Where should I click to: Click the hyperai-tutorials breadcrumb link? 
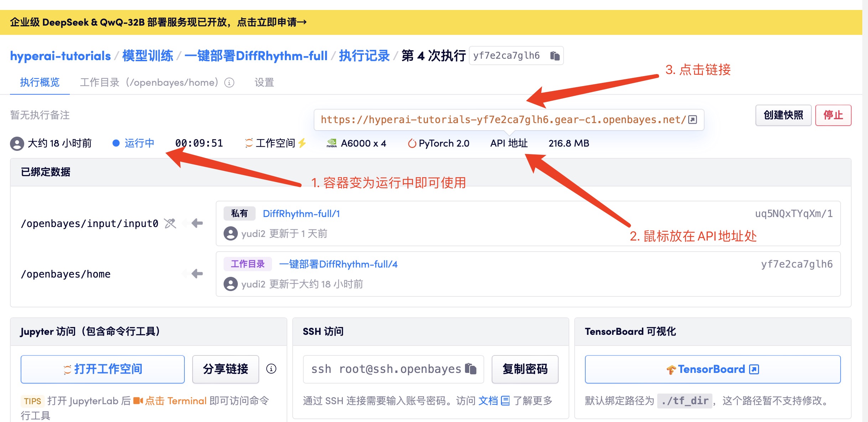coord(61,56)
